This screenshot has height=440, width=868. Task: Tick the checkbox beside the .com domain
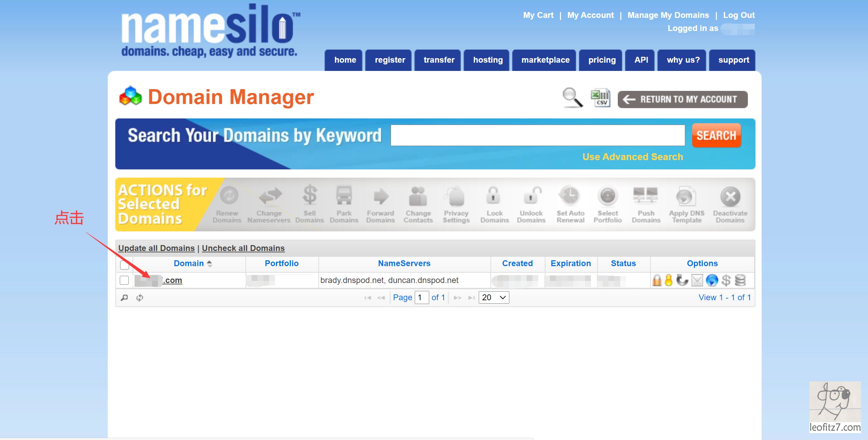tap(124, 280)
